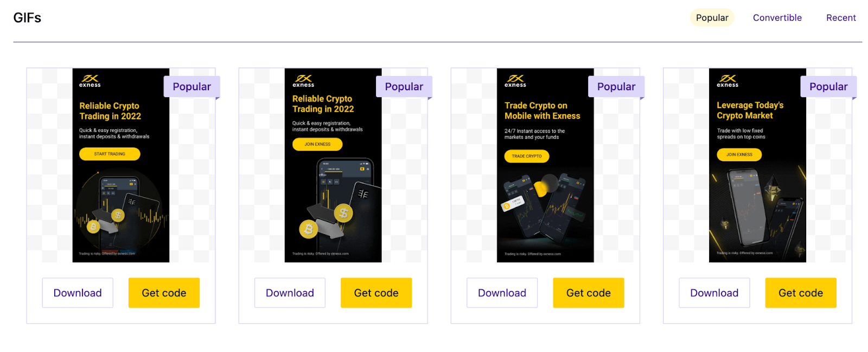Download the Leverage Today's Crypto Market GIF
868x352 pixels.
tap(714, 293)
